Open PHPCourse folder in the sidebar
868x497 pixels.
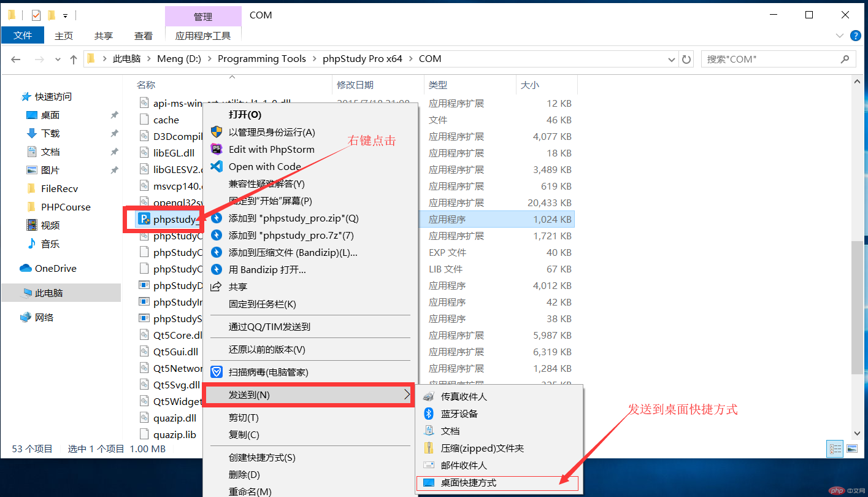(66, 207)
